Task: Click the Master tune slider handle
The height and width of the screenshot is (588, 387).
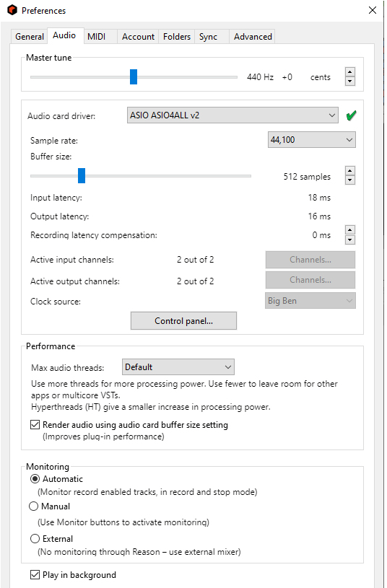Action: [134, 77]
